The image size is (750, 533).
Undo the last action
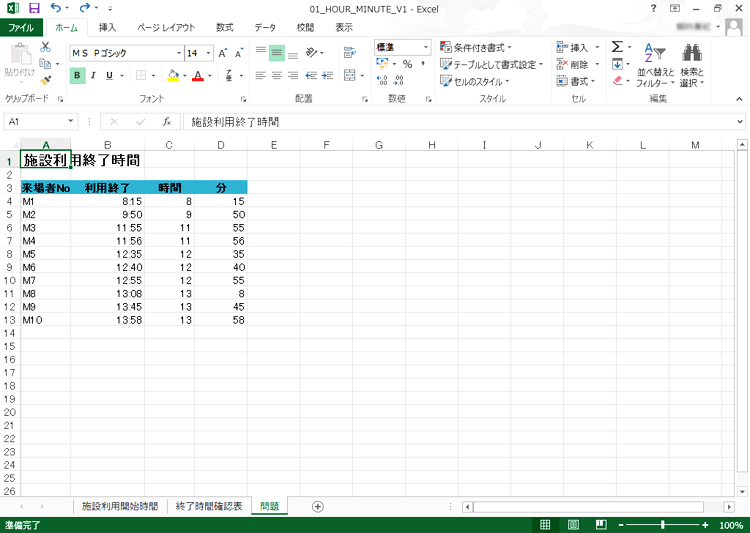pos(55,8)
